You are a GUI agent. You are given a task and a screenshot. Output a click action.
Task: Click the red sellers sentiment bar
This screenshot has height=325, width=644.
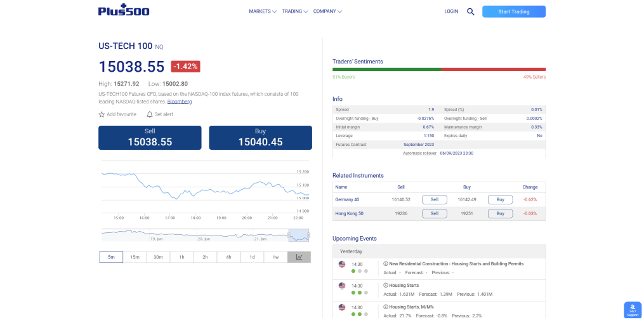(x=494, y=69)
